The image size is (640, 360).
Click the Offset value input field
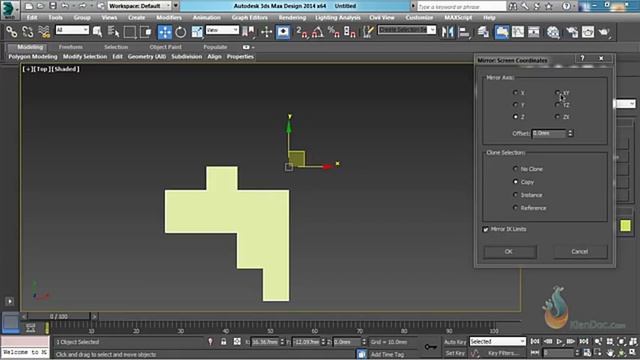(x=549, y=133)
